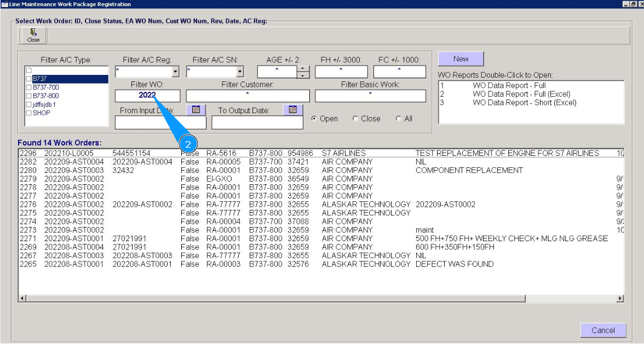This screenshot has height=344, width=644.
Task: Select work order row 2280 COMPONENT REPLACEMENT
Action: click(321, 170)
